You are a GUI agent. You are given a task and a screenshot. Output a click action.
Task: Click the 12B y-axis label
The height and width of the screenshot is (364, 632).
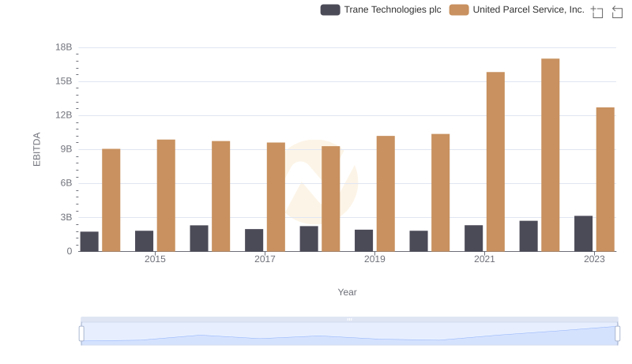point(64,115)
